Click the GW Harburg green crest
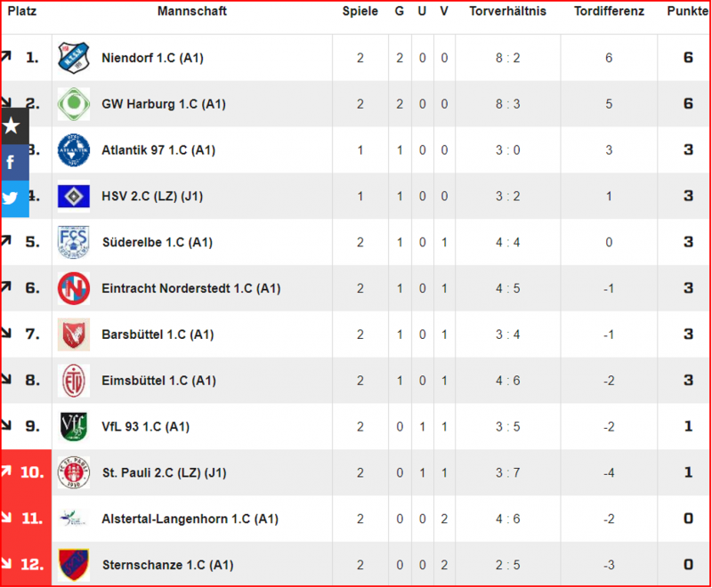712x588 pixels. (74, 104)
